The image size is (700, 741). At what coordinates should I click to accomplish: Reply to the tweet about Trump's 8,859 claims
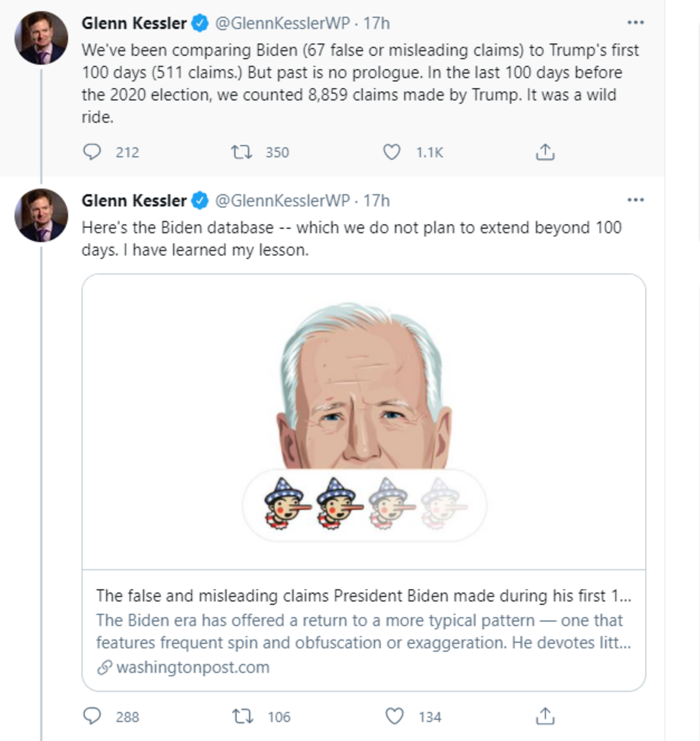(93, 152)
